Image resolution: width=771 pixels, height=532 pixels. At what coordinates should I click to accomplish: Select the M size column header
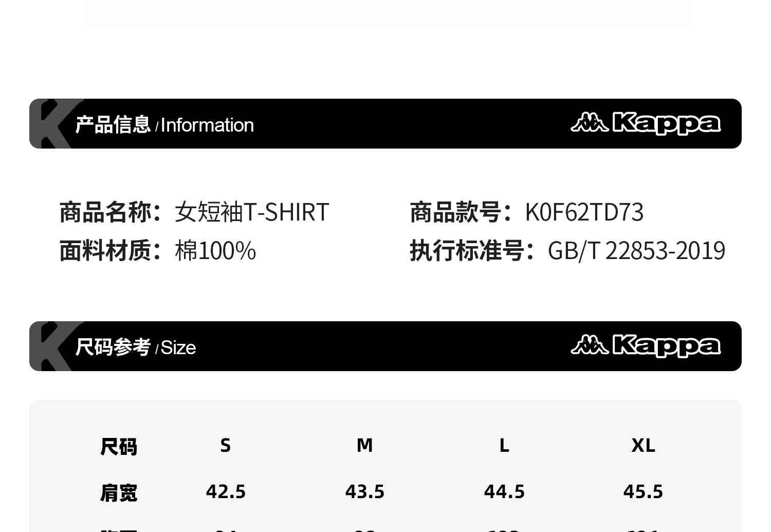pyautogui.click(x=364, y=445)
